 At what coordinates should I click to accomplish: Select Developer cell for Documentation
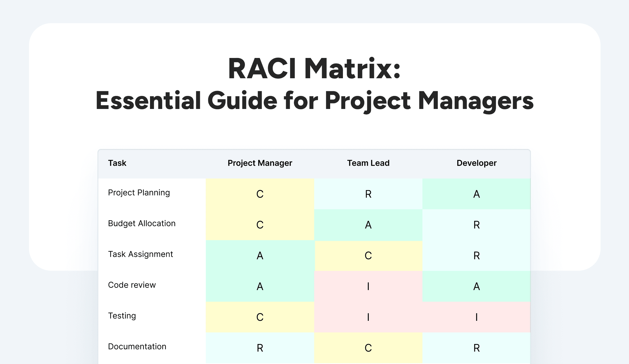click(476, 348)
